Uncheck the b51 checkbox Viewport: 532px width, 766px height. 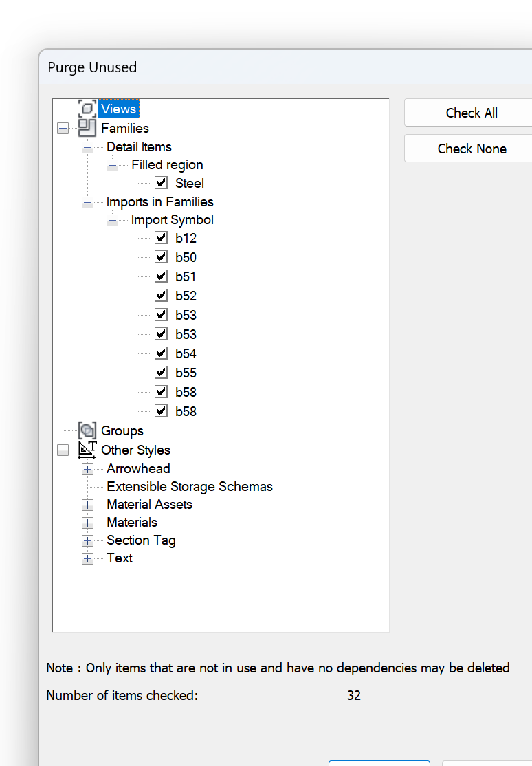coord(162,276)
